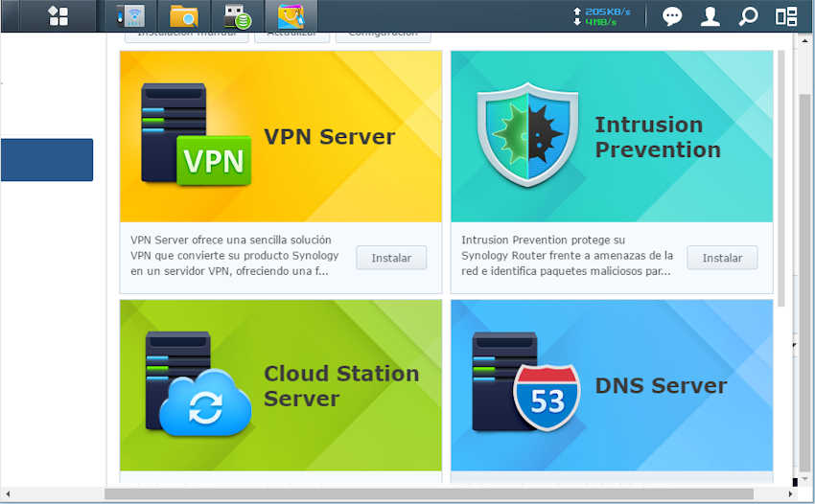This screenshot has height=504, width=815.
Task: Click the Intrusion Prevention shield icon
Action: [527, 134]
